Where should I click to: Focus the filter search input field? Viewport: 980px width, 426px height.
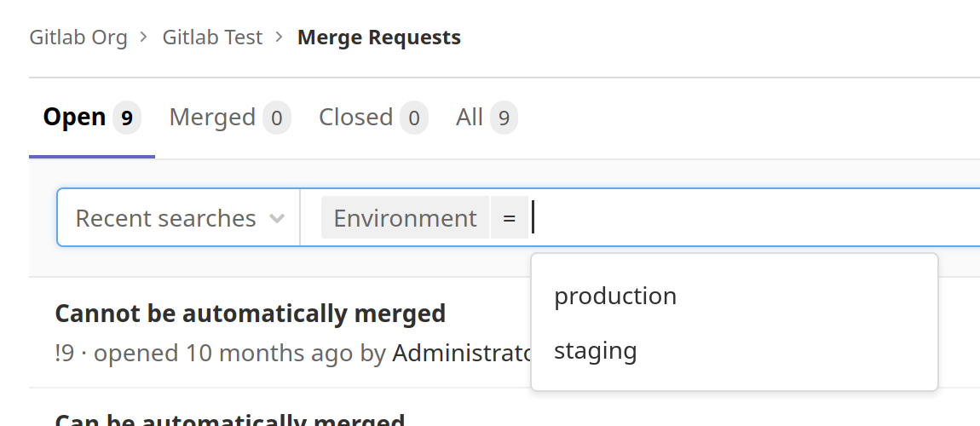[x=756, y=218]
